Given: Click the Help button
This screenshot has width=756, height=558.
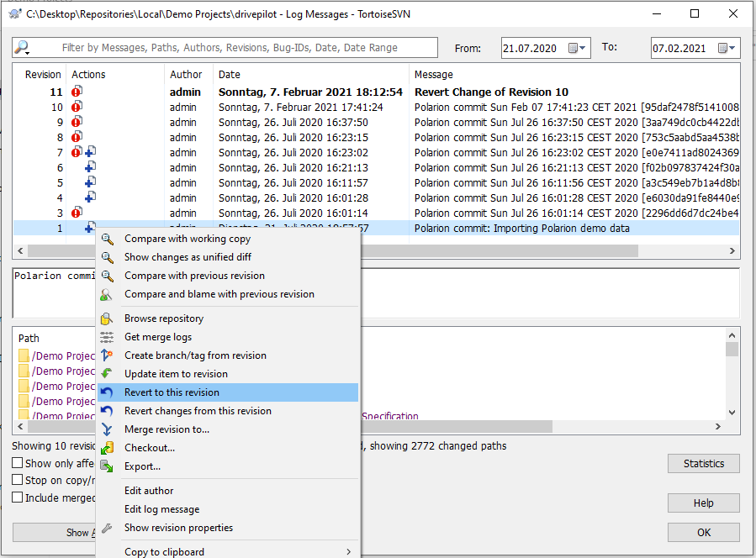Looking at the screenshot, I should (x=703, y=503).
